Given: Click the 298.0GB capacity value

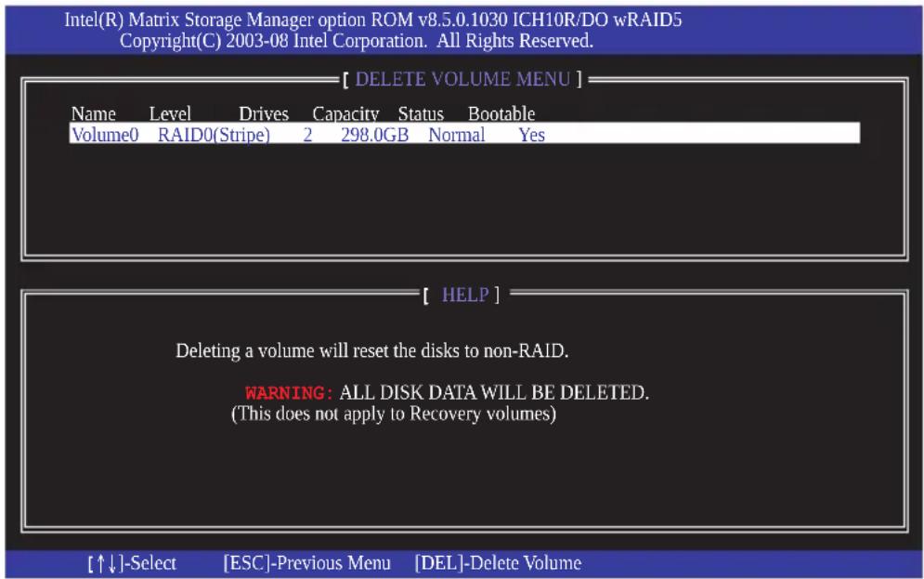Looking at the screenshot, I should [x=374, y=135].
